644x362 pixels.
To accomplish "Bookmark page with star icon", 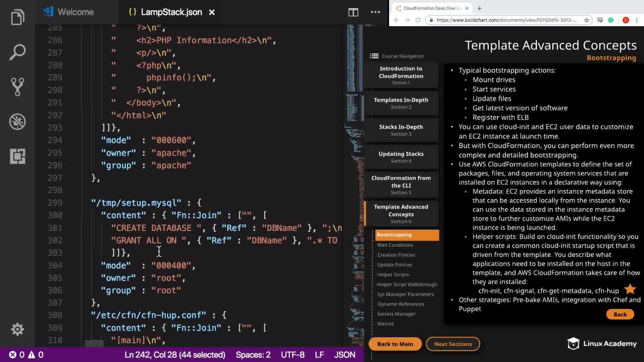I will click(x=586, y=20).
